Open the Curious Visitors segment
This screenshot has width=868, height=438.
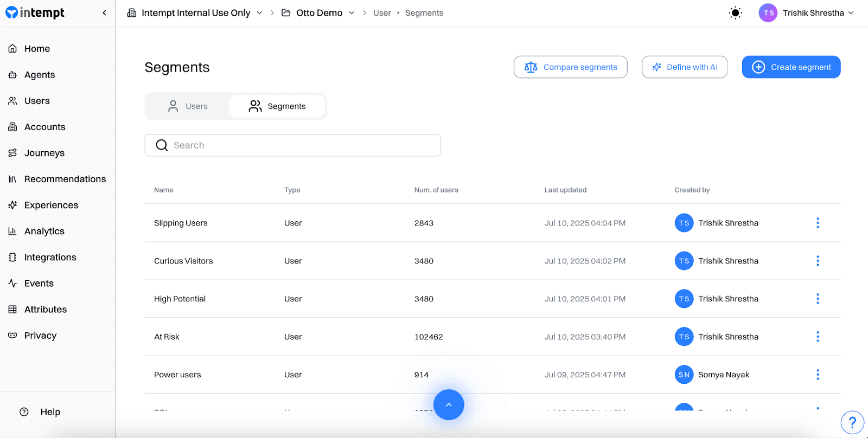(x=183, y=261)
